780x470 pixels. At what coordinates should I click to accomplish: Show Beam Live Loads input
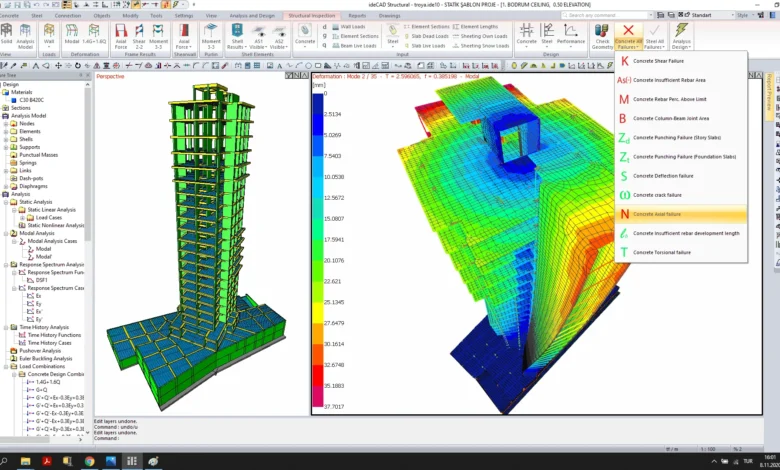point(354,46)
